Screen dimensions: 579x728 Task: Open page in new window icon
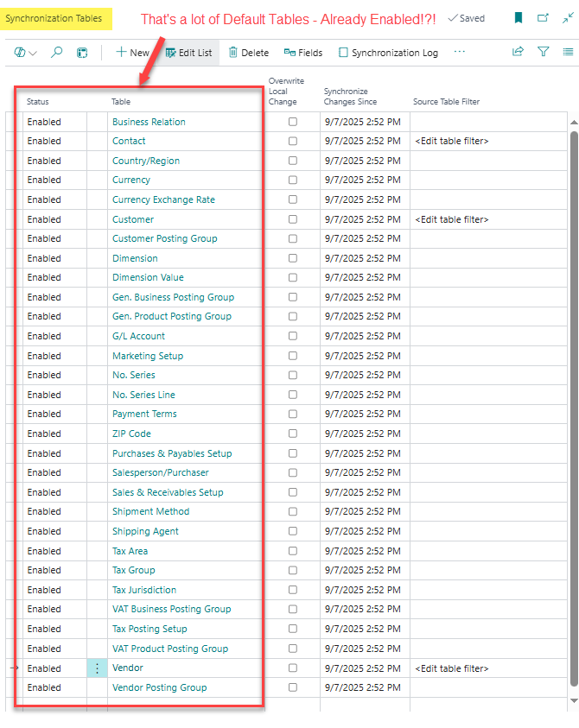[543, 18]
